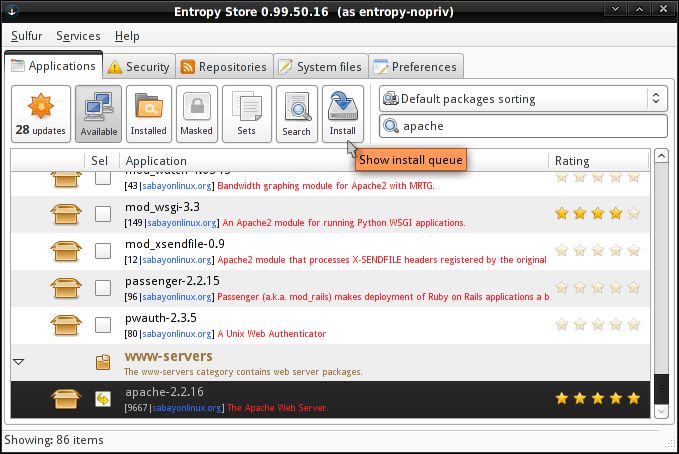Click the www-servers category icon
Screen dimensions: 679x454
(x=103, y=362)
